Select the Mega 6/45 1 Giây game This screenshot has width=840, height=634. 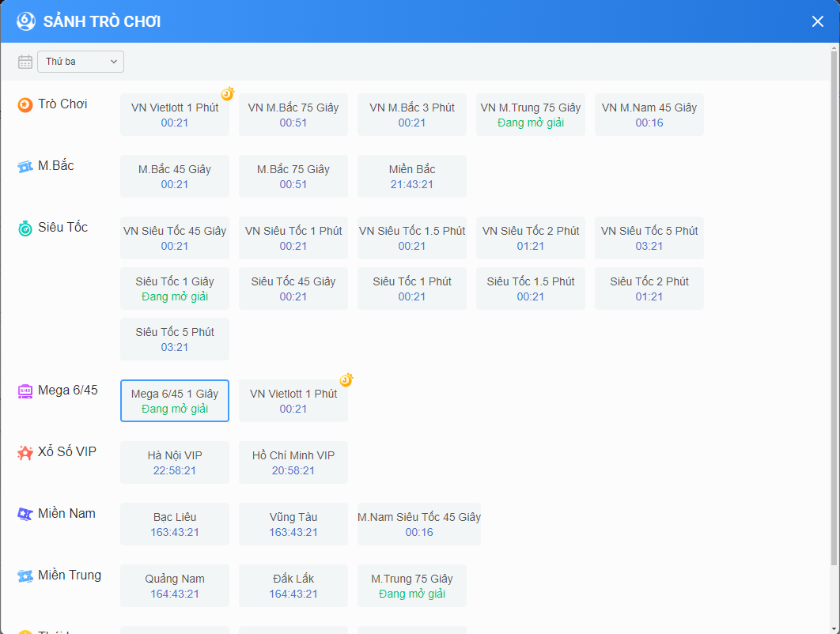point(175,401)
